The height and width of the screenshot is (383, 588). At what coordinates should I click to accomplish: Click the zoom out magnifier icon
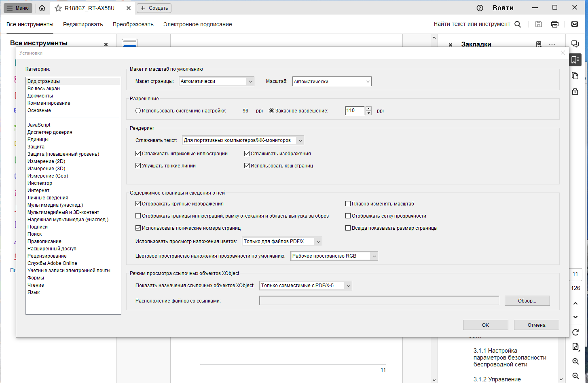[575, 376]
